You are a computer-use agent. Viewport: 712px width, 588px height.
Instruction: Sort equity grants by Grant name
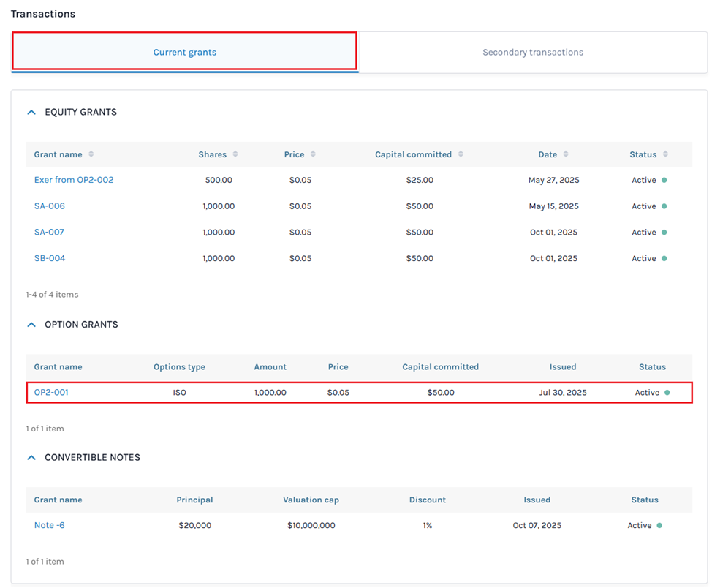point(91,154)
